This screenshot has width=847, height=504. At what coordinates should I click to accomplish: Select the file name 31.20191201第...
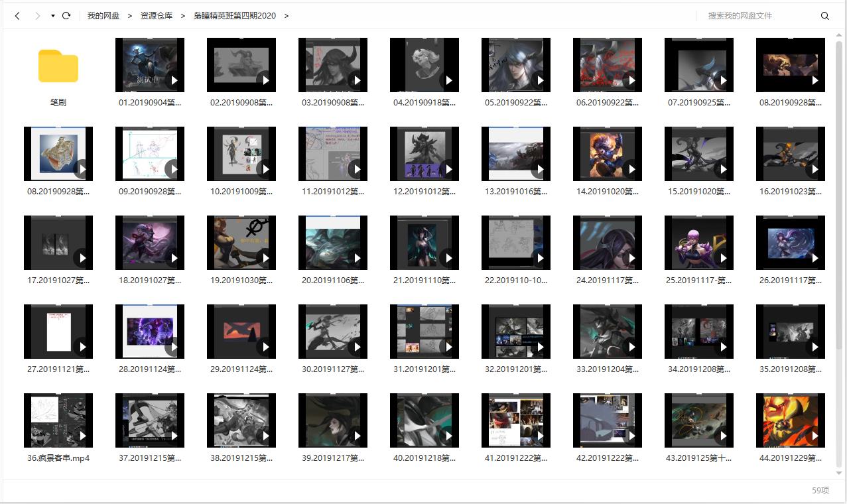pos(424,369)
